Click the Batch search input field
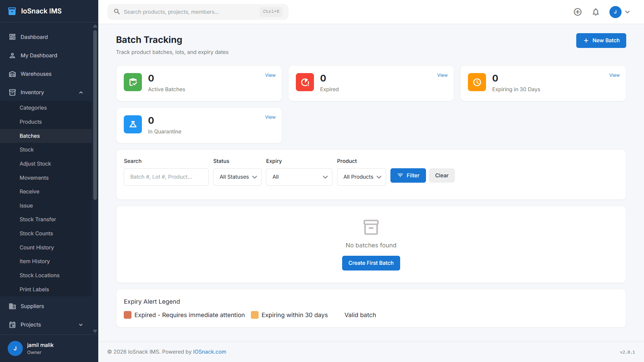 click(166, 177)
